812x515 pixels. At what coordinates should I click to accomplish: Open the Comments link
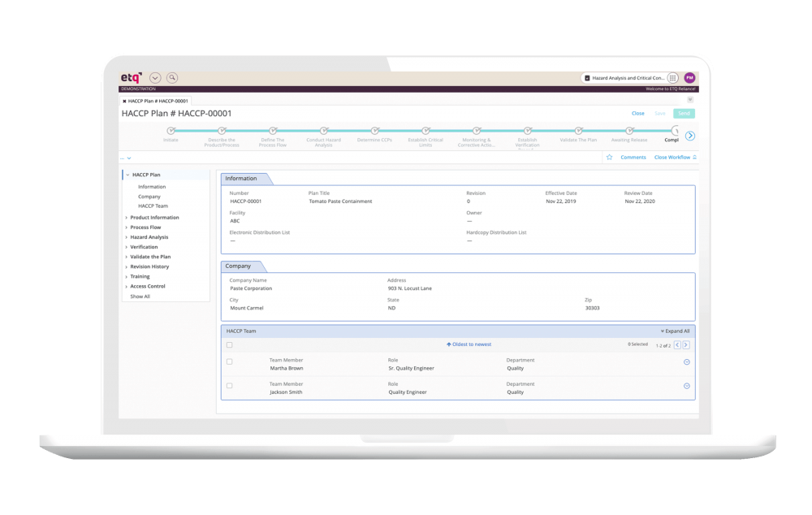point(633,158)
